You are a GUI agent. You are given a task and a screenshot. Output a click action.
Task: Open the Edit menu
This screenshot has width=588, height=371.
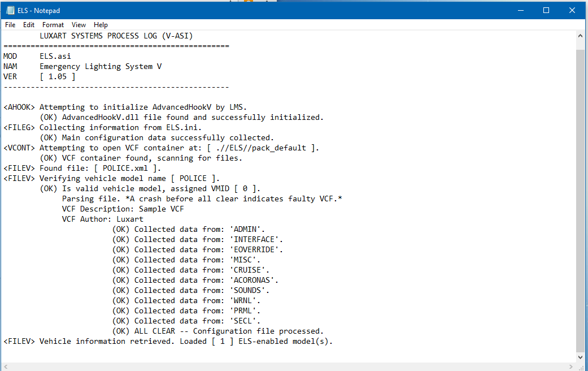coord(29,25)
